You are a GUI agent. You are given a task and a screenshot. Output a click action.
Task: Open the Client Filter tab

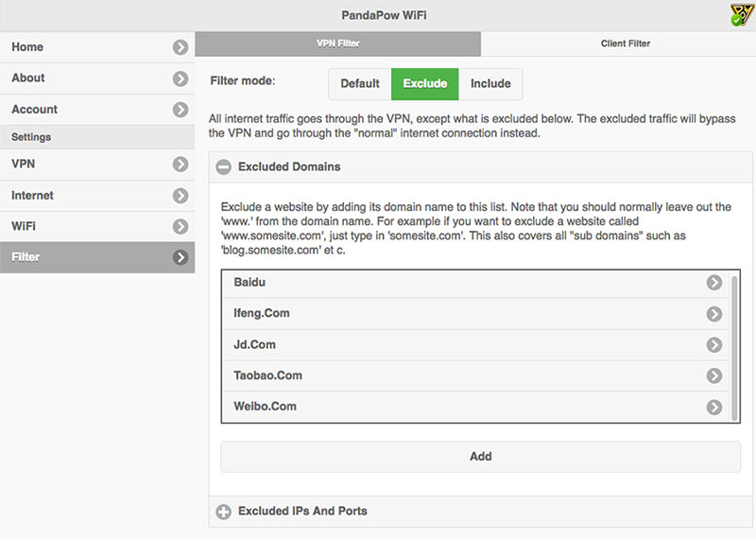[625, 44]
